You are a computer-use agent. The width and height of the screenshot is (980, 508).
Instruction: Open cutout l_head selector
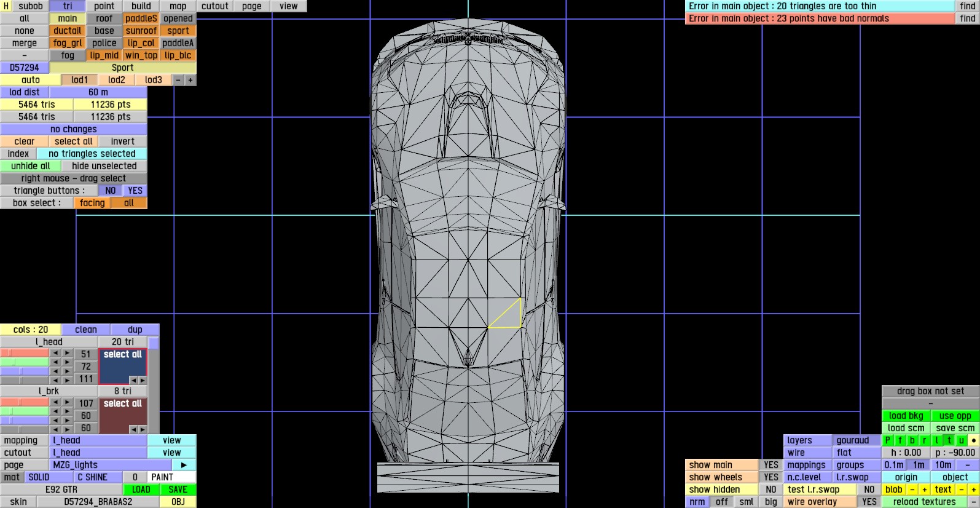pyautogui.click(x=98, y=453)
